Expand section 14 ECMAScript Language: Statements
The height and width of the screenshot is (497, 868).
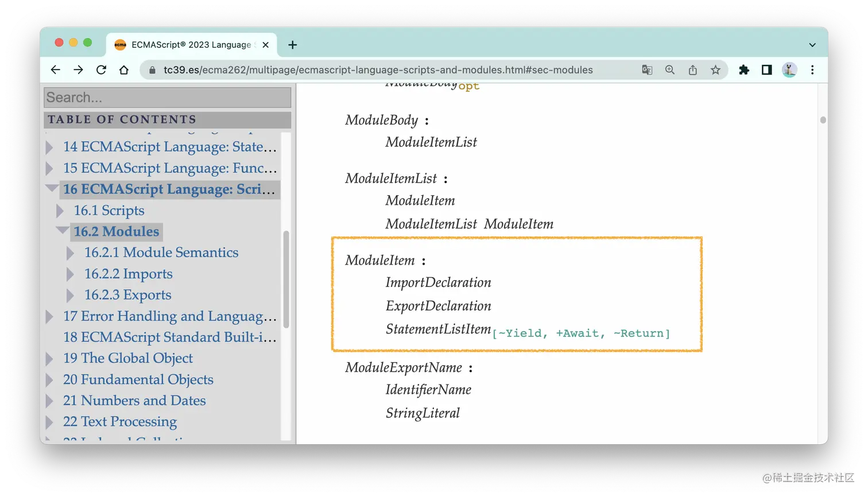pos(50,147)
